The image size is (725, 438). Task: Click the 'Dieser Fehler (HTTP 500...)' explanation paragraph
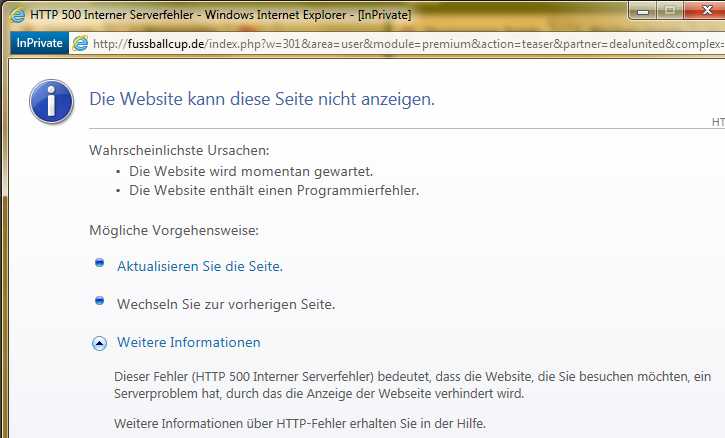tap(410, 384)
